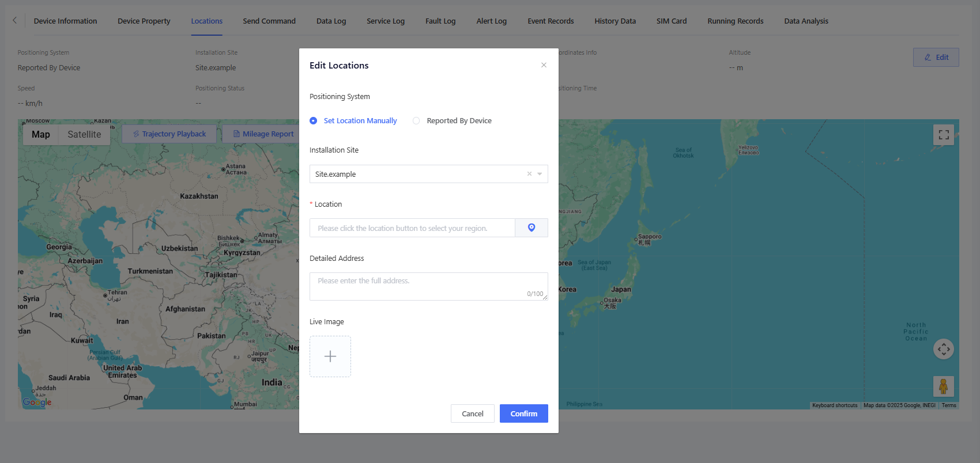Open the Data Analysis tab

pyautogui.click(x=806, y=21)
